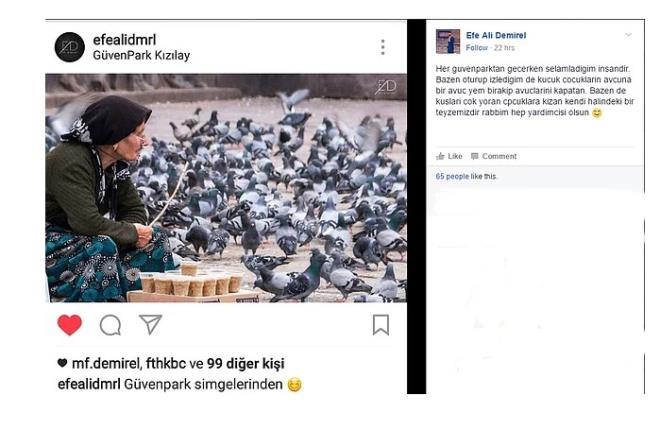This screenshot has height=430, width=660.
Task: Open fthkbc liker profile
Action: click(x=166, y=363)
